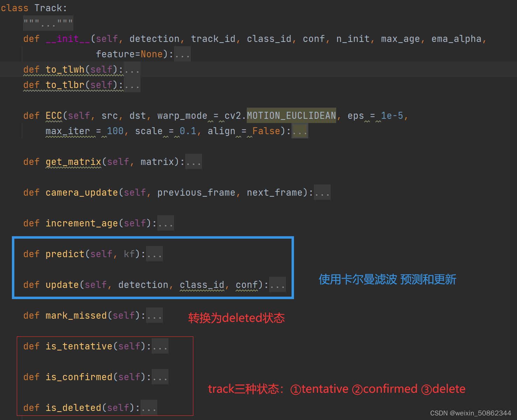
Task: Select the highlighted MOTION_EUCLIDEAN constant
Action: click(x=291, y=115)
